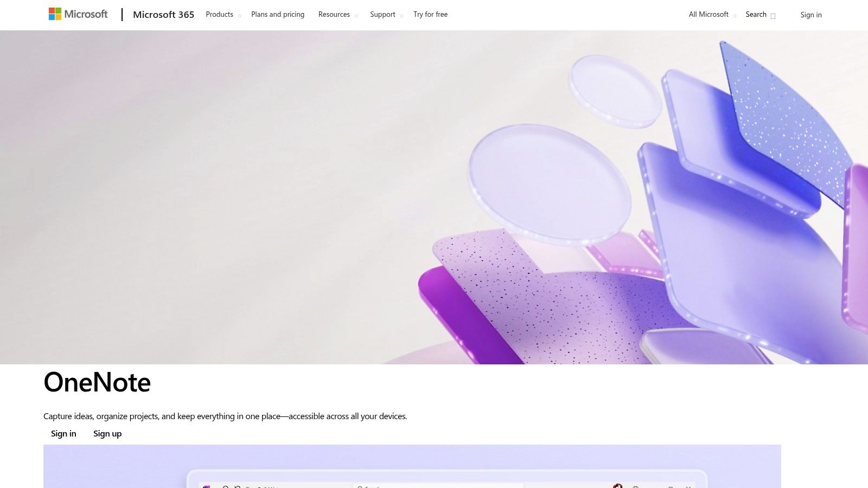
Task: Click the Try for free link
Action: pos(430,14)
